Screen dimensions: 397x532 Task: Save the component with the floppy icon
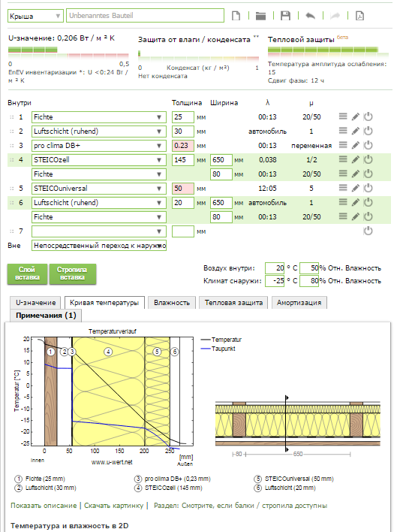pos(286,16)
